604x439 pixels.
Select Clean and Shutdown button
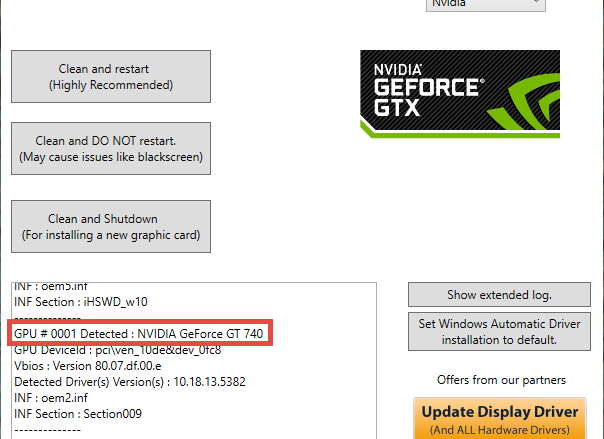click(x=111, y=226)
